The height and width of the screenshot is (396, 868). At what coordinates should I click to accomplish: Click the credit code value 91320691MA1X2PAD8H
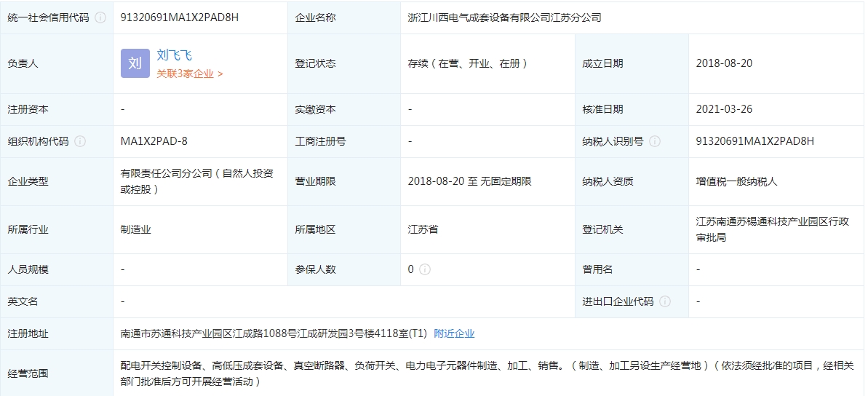point(180,17)
